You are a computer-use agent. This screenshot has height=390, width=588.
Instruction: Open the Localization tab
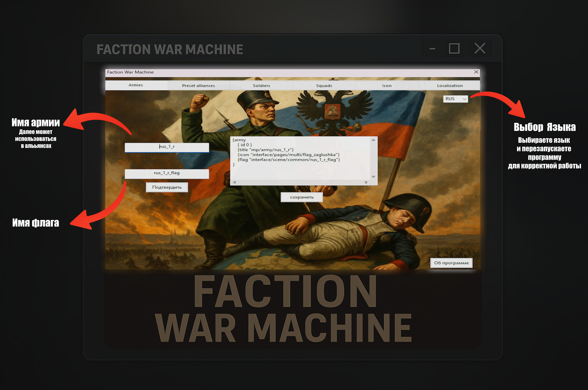(x=450, y=86)
